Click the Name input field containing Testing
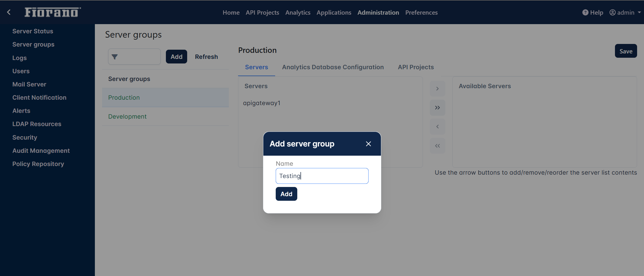This screenshot has width=644, height=276. pyautogui.click(x=322, y=176)
